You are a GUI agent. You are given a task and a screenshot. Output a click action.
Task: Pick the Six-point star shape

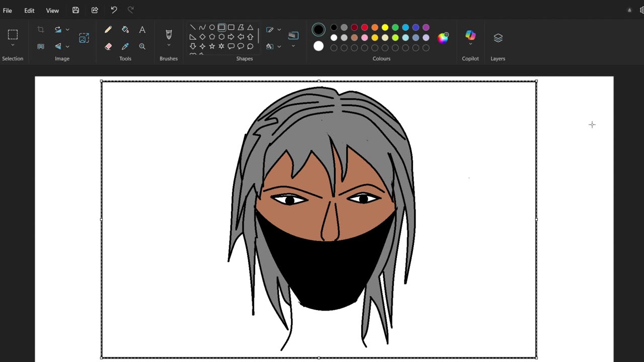221,46
